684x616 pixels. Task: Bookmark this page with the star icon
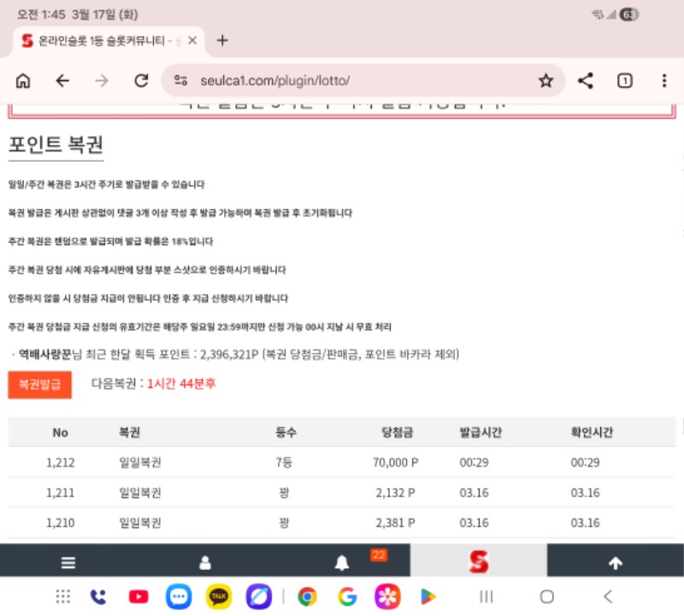coord(545,81)
